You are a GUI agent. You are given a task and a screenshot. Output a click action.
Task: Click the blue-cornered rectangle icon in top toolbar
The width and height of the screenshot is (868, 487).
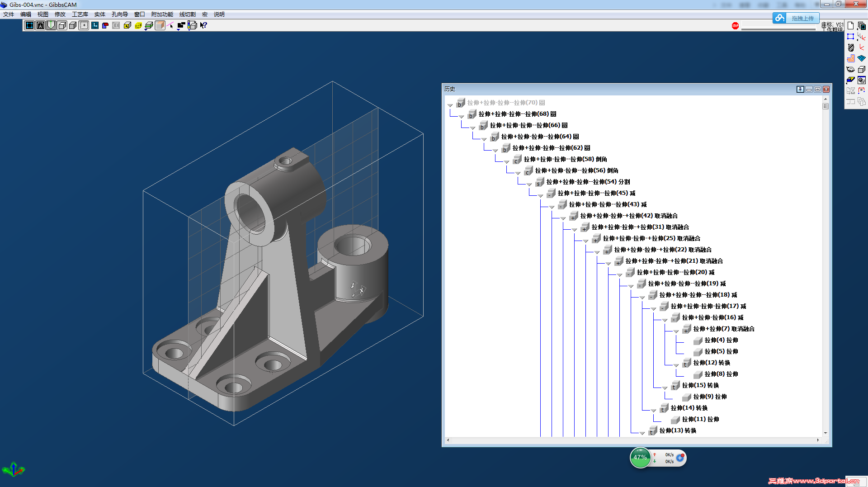click(x=29, y=25)
